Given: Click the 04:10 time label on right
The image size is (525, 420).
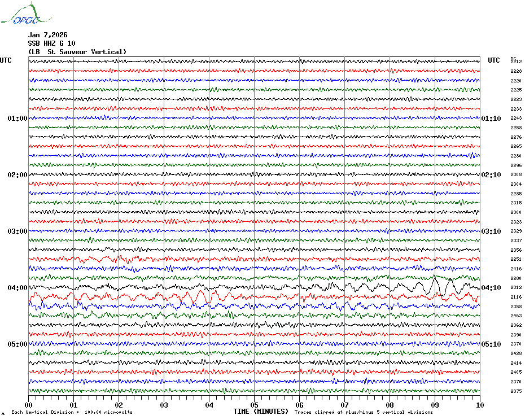Looking at the screenshot, I should (x=491, y=288).
